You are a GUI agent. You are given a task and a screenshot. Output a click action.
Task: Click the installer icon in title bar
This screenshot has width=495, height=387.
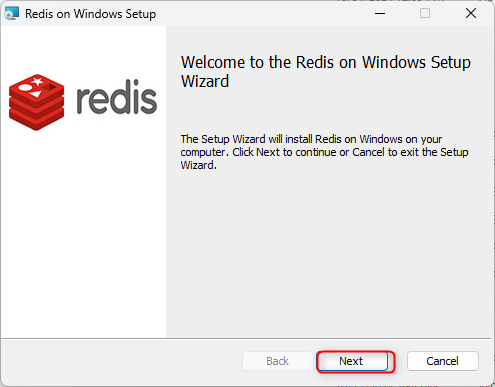click(x=11, y=14)
